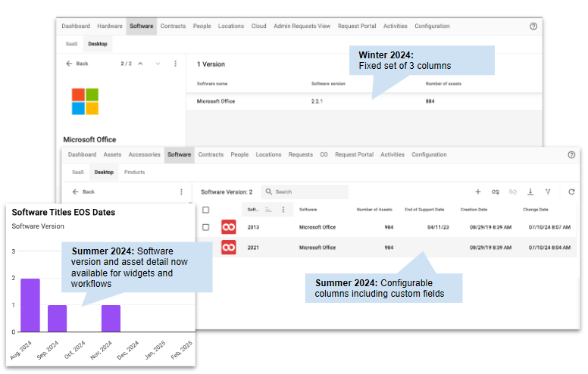Select Desktop sub-tab in the front window

pos(104,173)
